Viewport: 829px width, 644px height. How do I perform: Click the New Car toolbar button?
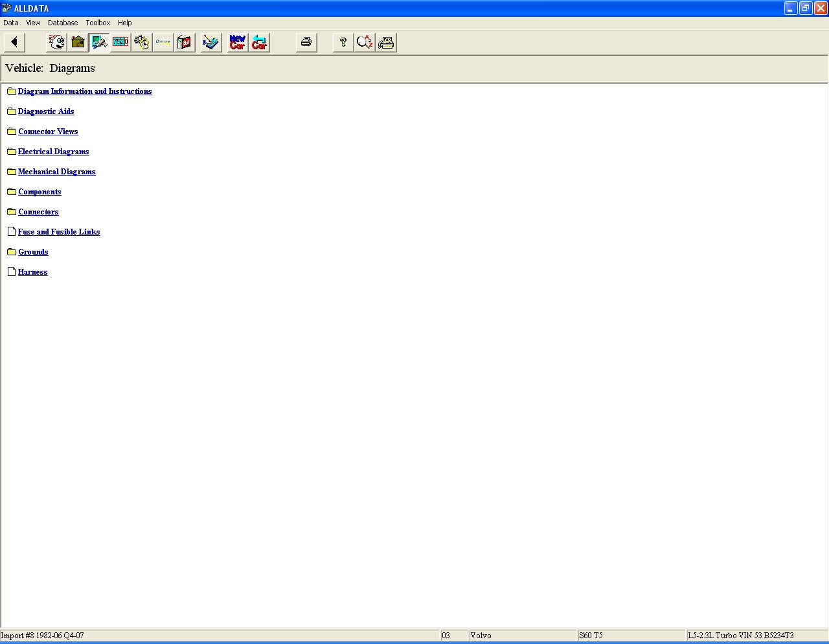point(238,43)
